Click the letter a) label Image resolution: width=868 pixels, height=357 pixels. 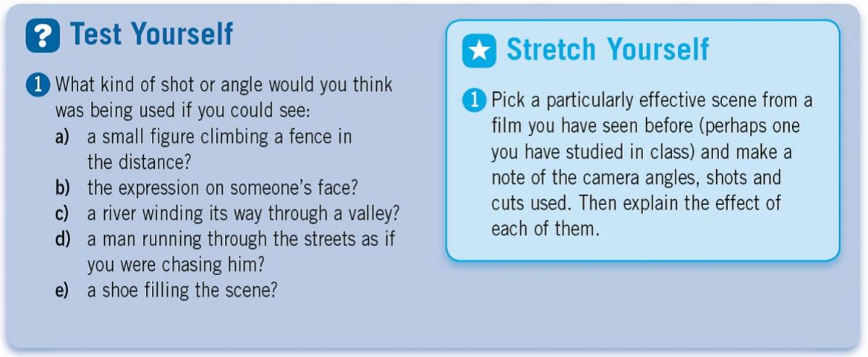(x=62, y=137)
